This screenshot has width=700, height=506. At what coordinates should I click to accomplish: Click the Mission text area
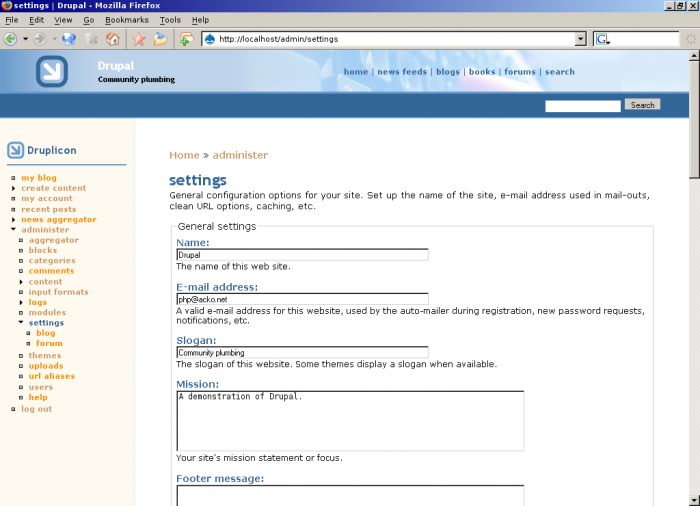pos(350,421)
